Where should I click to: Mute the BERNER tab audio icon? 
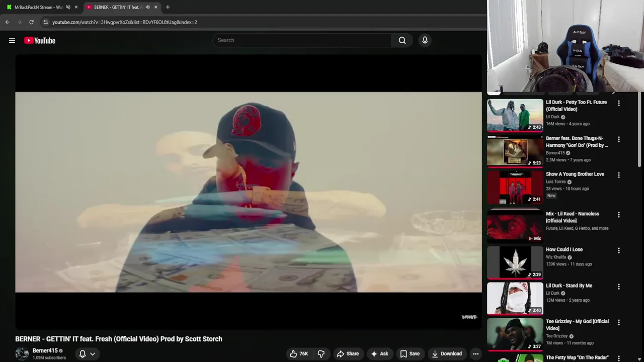click(x=147, y=7)
